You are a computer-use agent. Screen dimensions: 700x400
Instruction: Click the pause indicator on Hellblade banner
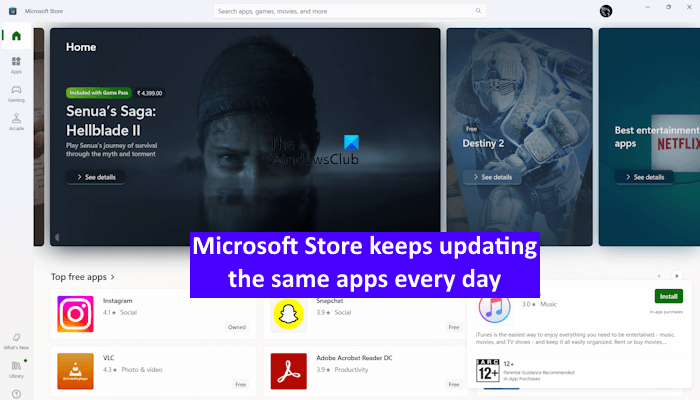57,237
